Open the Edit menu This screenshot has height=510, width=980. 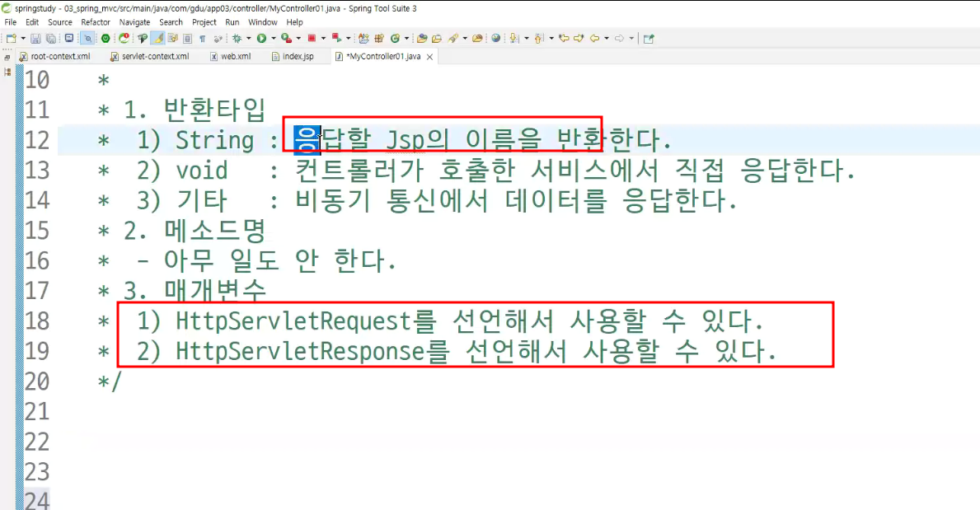(x=32, y=22)
